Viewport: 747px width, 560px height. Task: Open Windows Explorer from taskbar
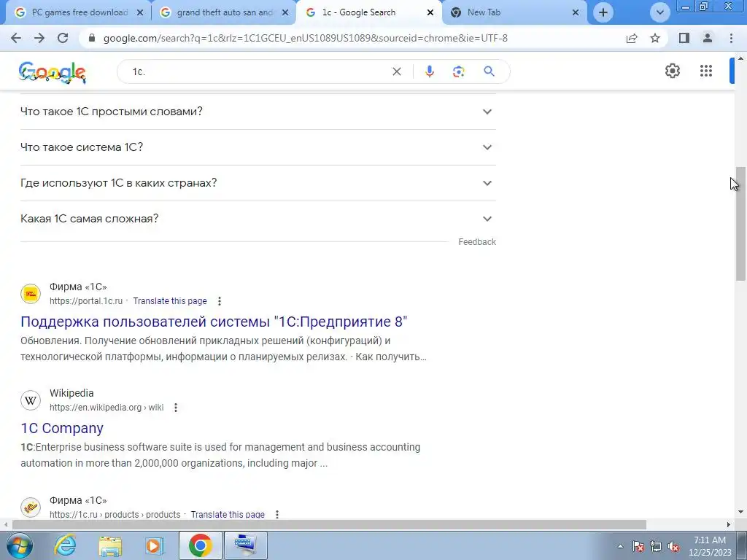(110, 545)
